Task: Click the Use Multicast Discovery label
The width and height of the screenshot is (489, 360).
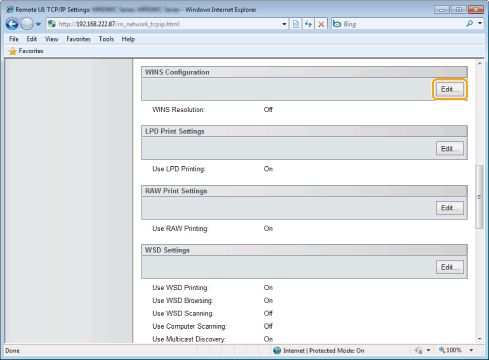Action: pyautogui.click(x=189, y=339)
